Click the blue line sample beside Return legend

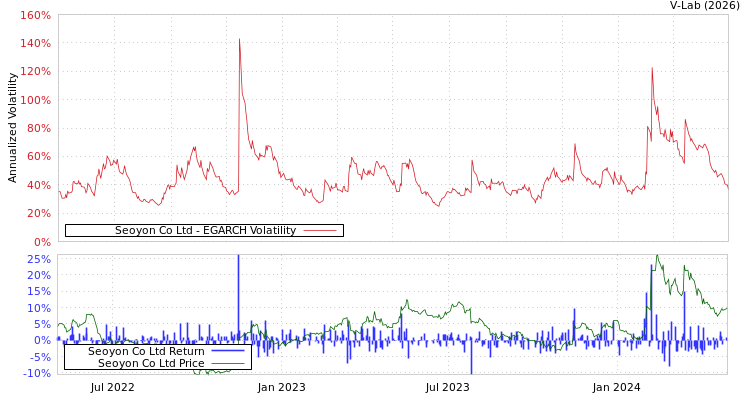coord(227,351)
